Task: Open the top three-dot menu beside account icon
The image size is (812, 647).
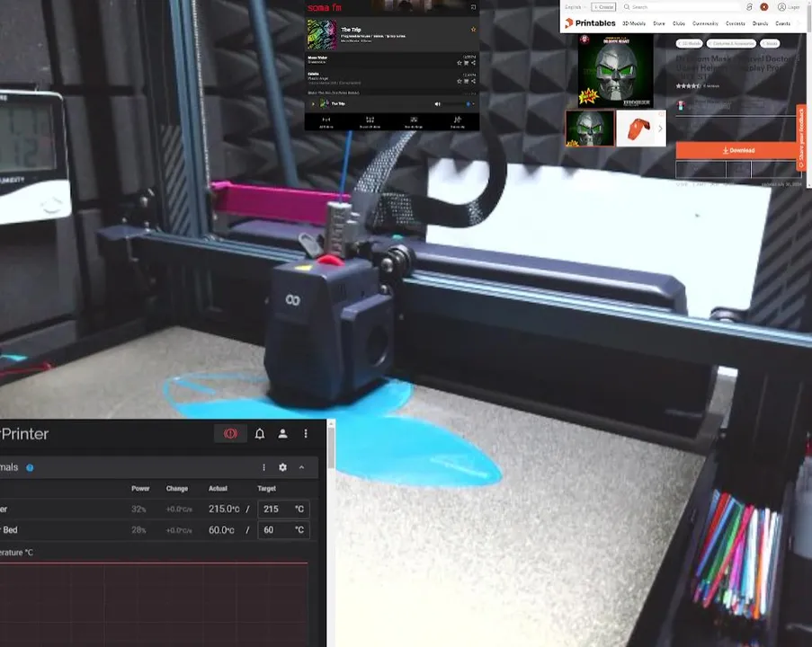Action: [306, 434]
